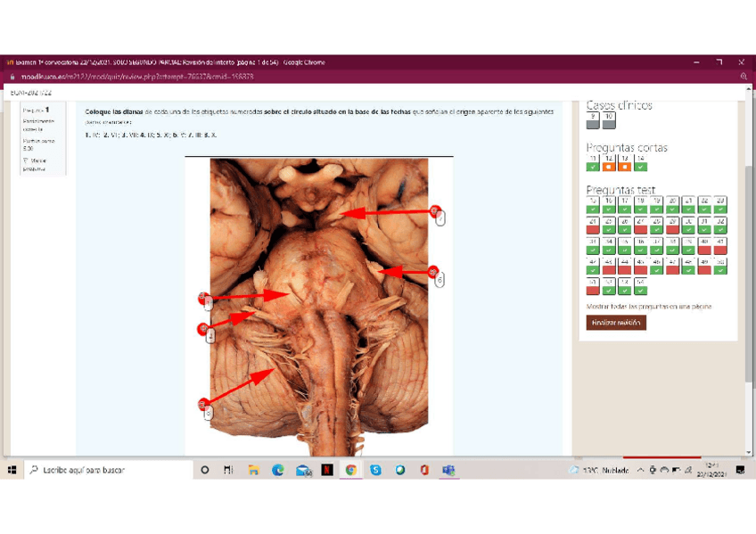The image size is (756, 534).
Task: Click the Windows Start button
Action: (12, 470)
